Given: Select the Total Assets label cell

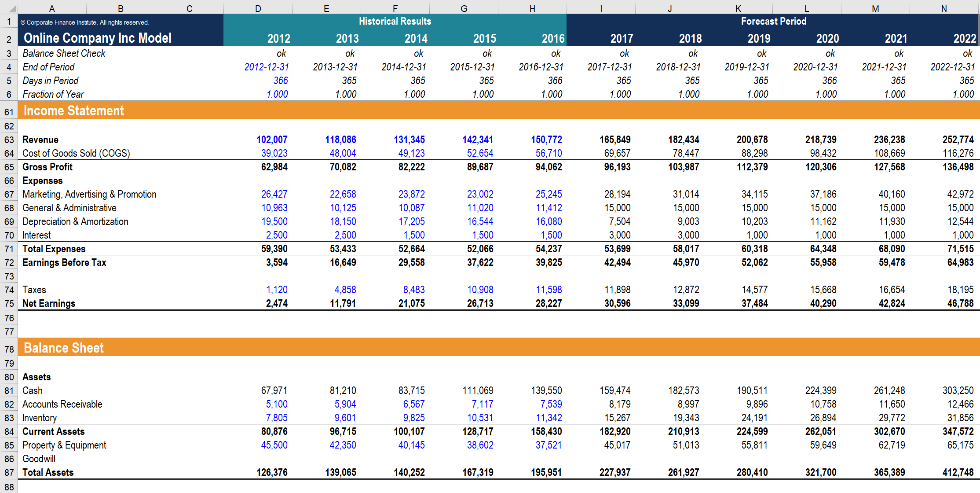Looking at the screenshot, I should 48,472.
